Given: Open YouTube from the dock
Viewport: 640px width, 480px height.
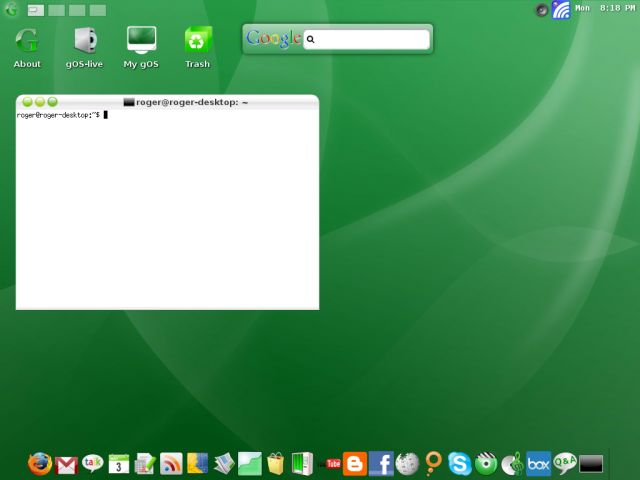Looking at the screenshot, I should (x=330, y=464).
